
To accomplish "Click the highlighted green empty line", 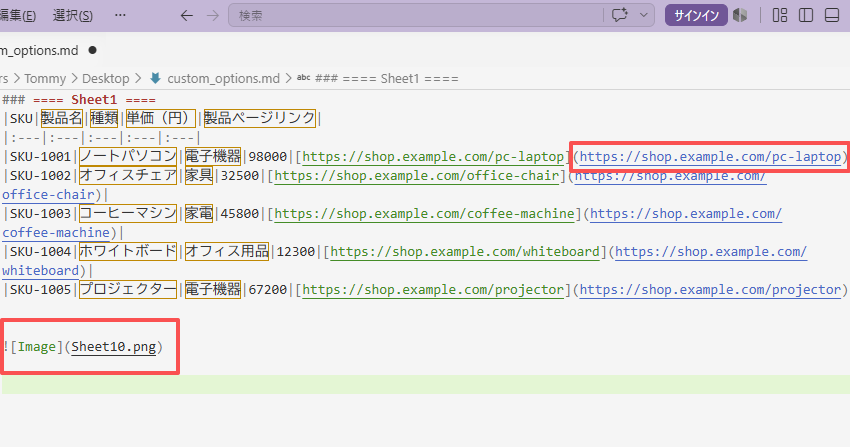I will point(426,384).
